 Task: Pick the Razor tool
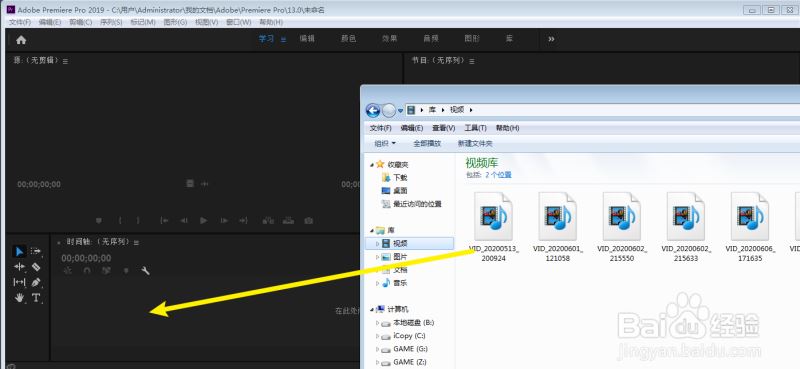[x=35, y=266]
